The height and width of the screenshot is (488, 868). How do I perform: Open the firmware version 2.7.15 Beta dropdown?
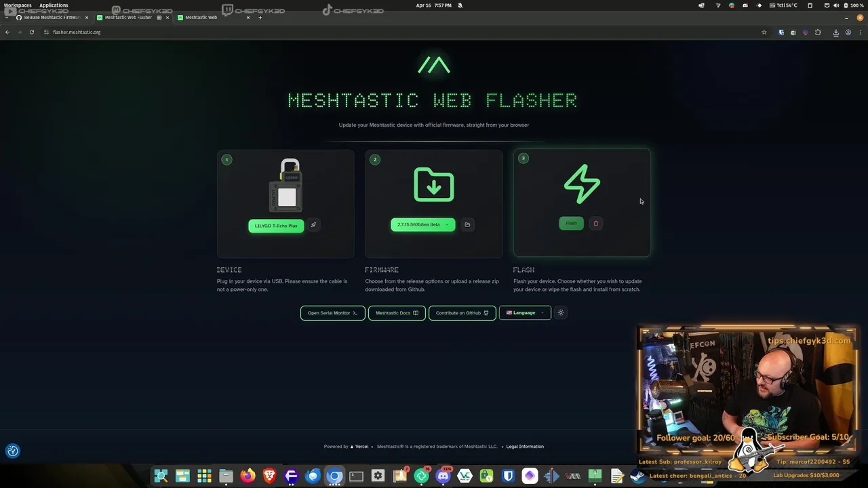[x=422, y=224]
